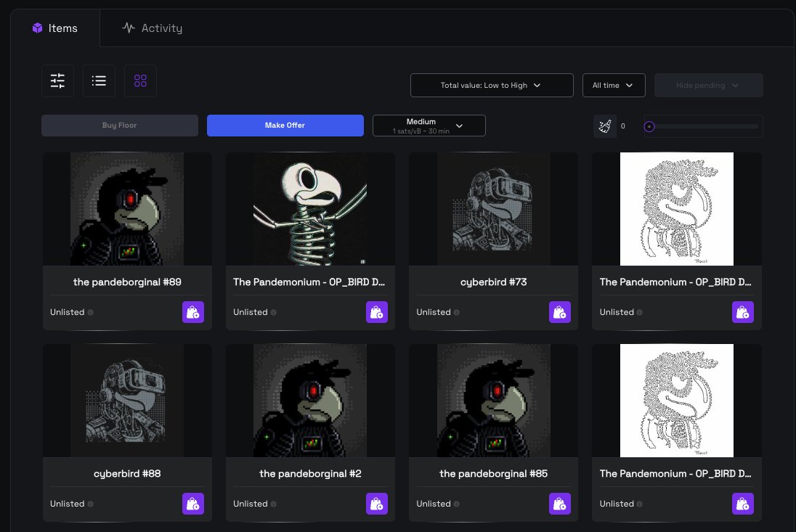Open line-art thumbnail beside cyberbird #73
This screenshot has width=796, height=532.
click(x=677, y=209)
